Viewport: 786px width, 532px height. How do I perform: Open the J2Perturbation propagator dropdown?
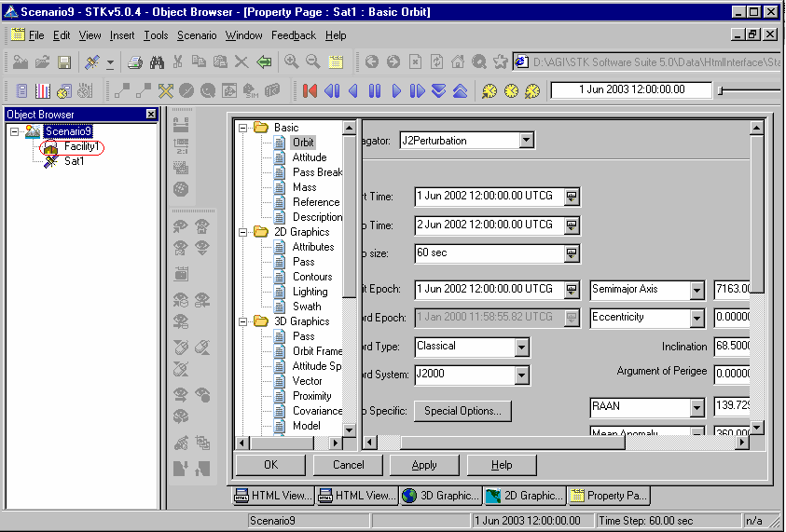(x=526, y=141)
